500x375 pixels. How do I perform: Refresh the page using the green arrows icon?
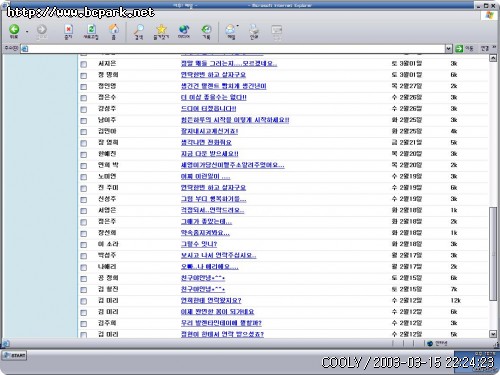[x=91, y=32]
